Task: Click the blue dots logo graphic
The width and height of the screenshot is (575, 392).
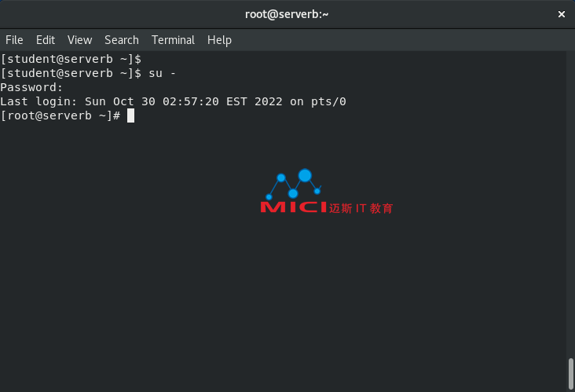Action: (294, 184)
